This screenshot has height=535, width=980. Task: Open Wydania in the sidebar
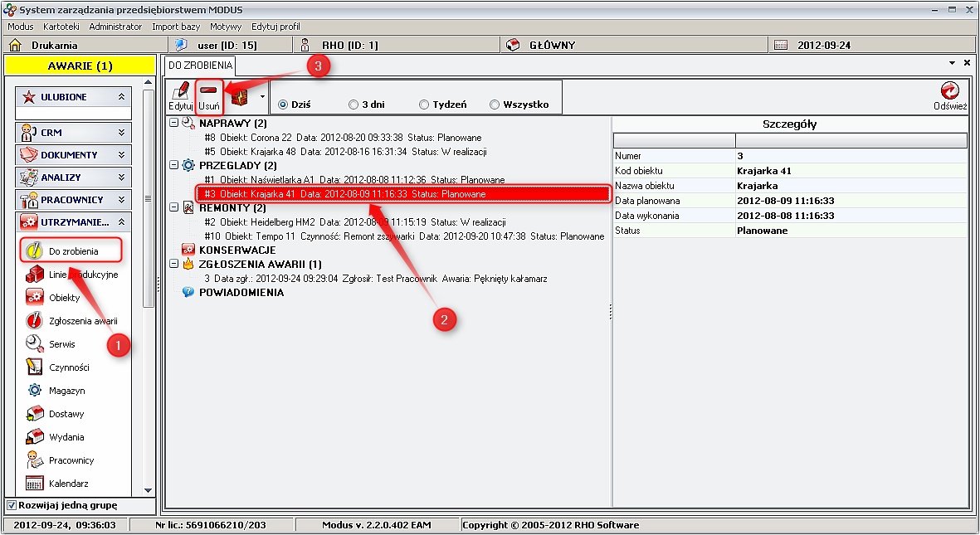(x=55, y=437)
